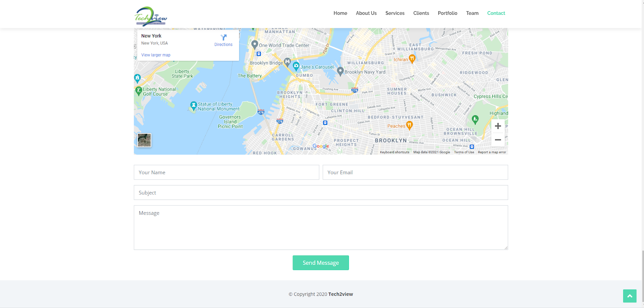Click the Liberty State Park label

pos(182,74)
